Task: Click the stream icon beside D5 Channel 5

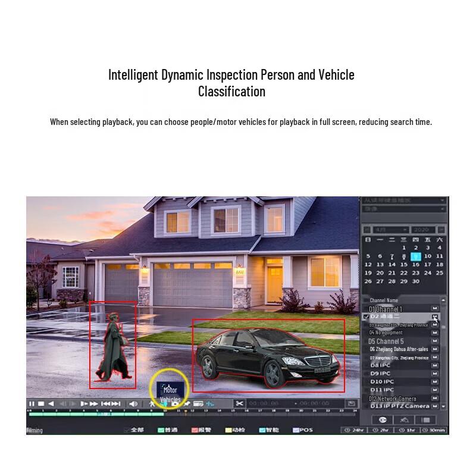Action: (435, 341)
